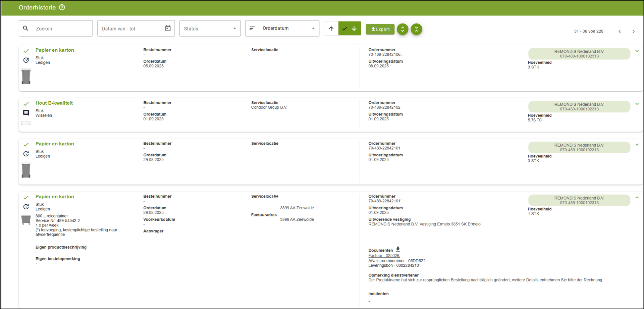Click comment icon on Hout B-kwaliteit order
The image size is (644, 309).
26,113
